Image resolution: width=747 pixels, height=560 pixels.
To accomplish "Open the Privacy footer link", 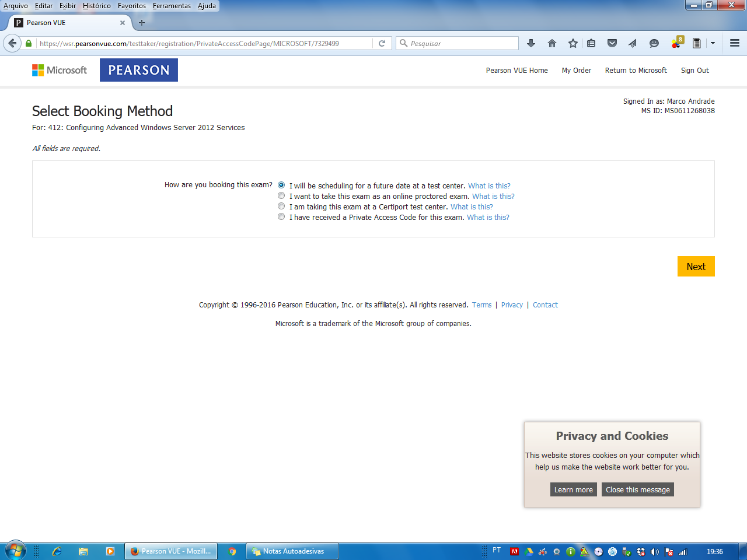I will (512, 305).
